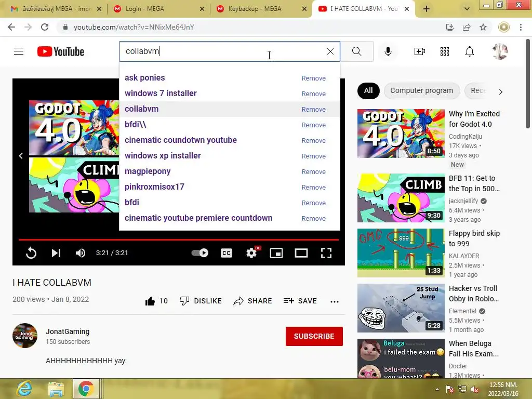Image resolution: width=532 pixels, height=399 pixels.
Task: Open the notifications bell
Action: (469, 51)
